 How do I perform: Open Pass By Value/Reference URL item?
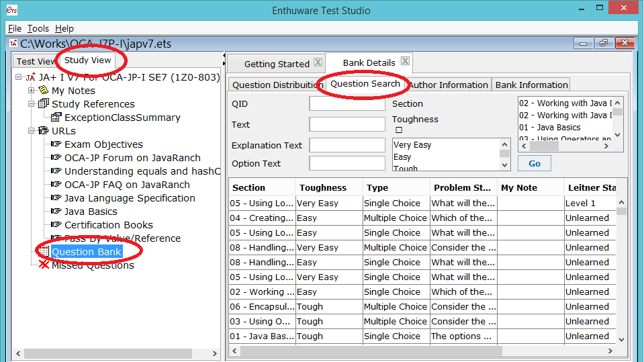[122, 238]
